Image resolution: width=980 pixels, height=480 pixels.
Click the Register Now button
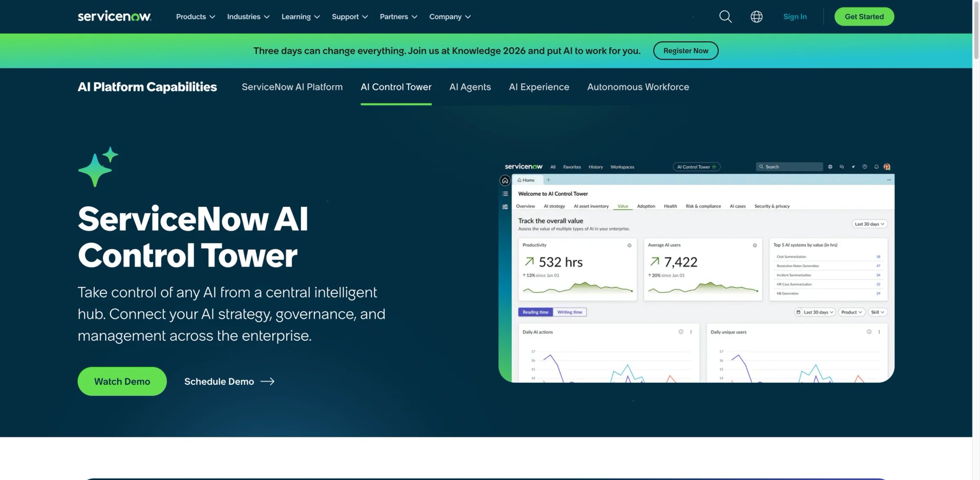686,51
